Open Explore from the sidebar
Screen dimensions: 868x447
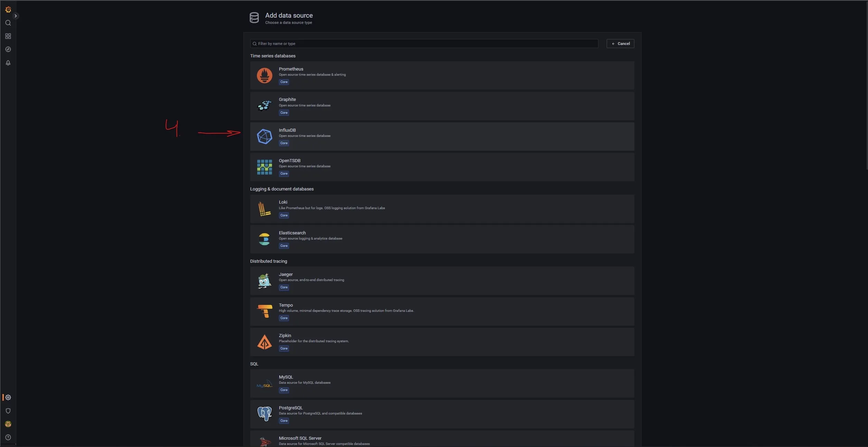pyautogui.click(x=8, y=49)
